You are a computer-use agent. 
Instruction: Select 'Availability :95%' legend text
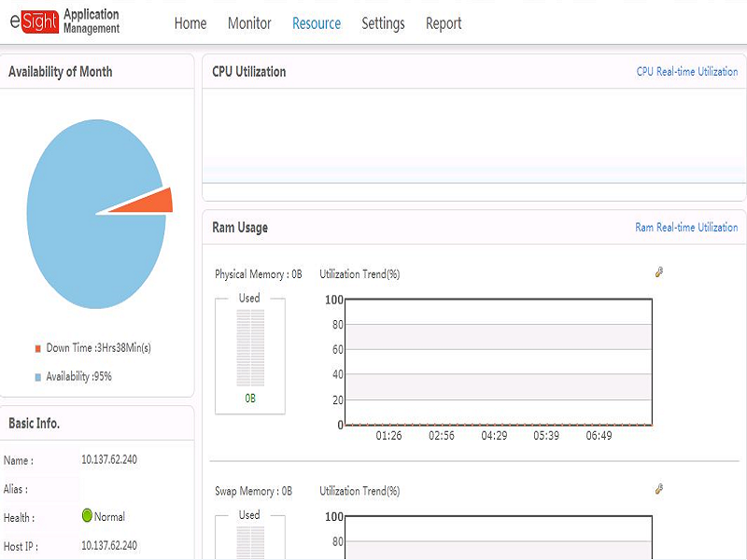pyautogui.click(x=79, y=377)
